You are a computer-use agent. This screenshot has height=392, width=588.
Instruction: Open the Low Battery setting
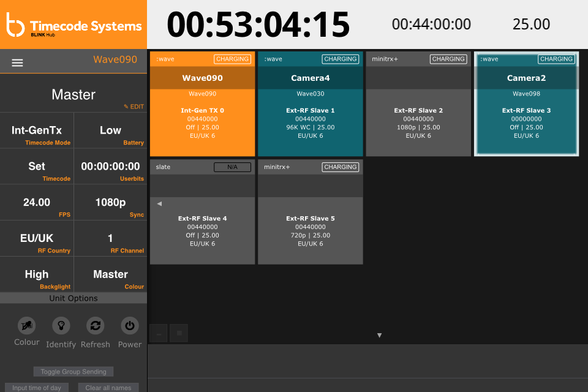click(111, 130)
